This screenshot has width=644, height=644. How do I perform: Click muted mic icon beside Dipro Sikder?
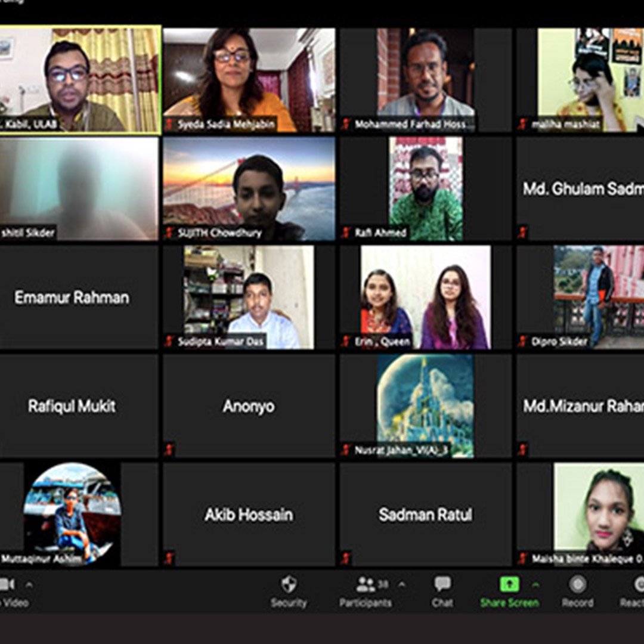tap(522, 341)
